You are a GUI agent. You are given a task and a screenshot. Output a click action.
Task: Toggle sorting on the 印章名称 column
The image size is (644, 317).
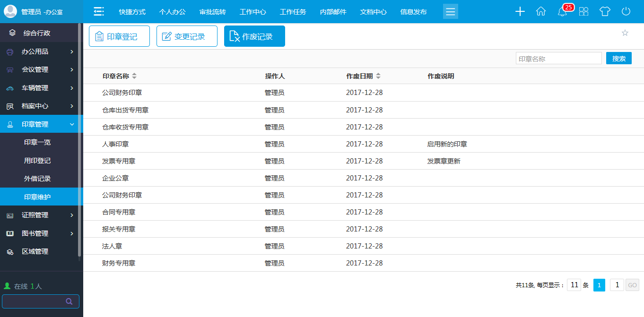(x=135, y=76)
